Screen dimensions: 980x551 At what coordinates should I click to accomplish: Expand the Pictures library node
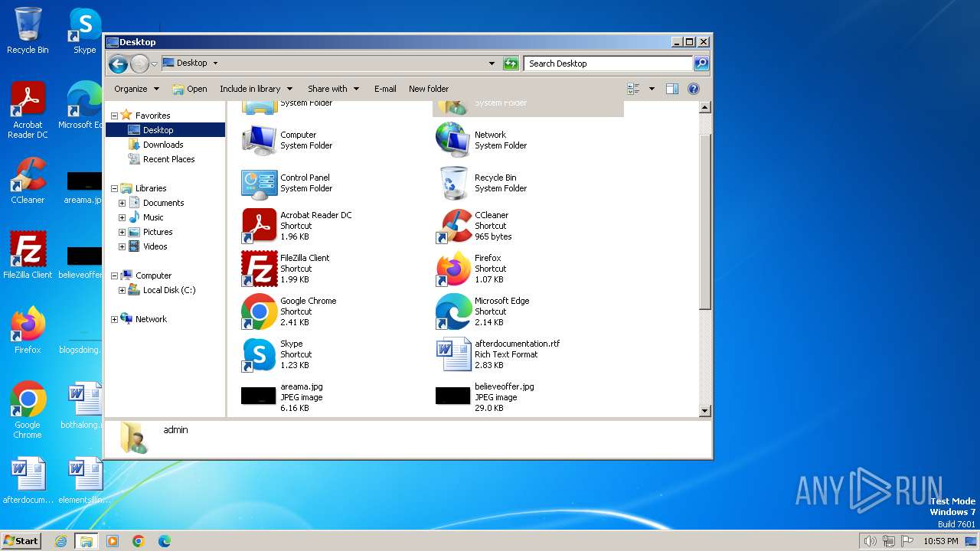point(122,232)
